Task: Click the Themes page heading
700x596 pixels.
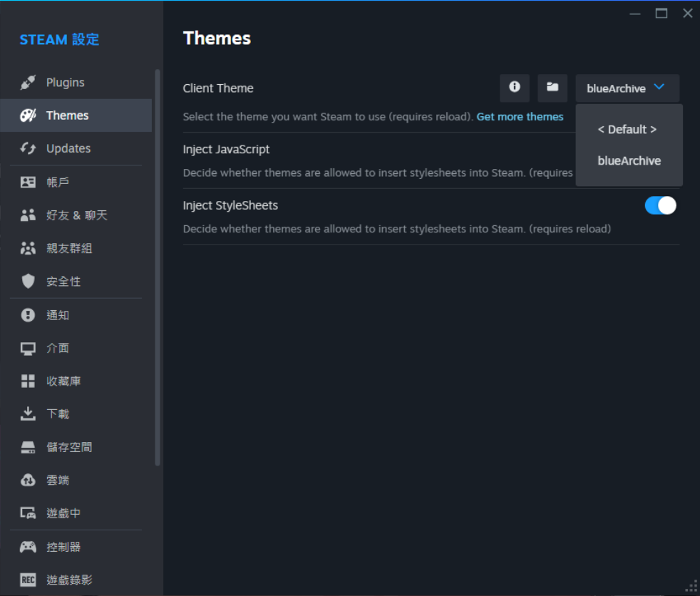Action: 217,38
